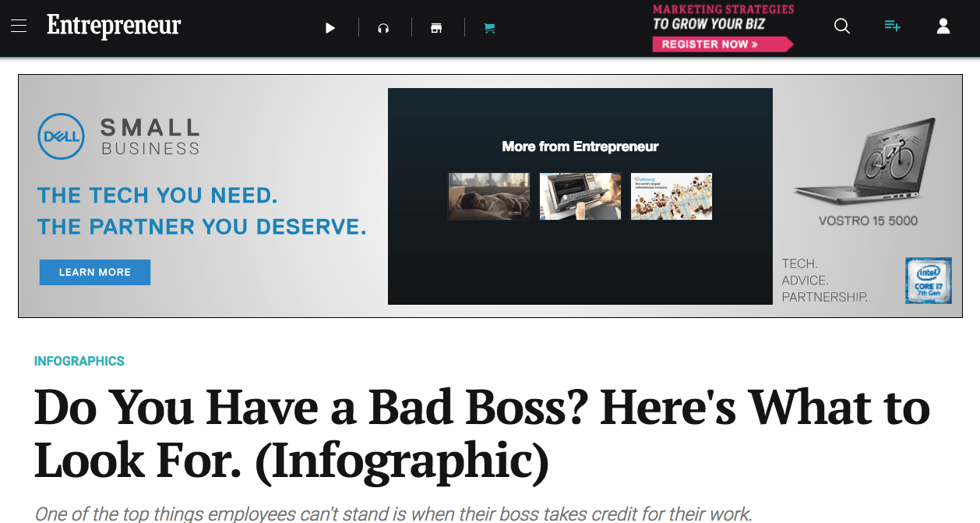Screen dimensions: 980x523
Task: Click the Learn More button in Dell ad
Action: [x=95, y=272]
